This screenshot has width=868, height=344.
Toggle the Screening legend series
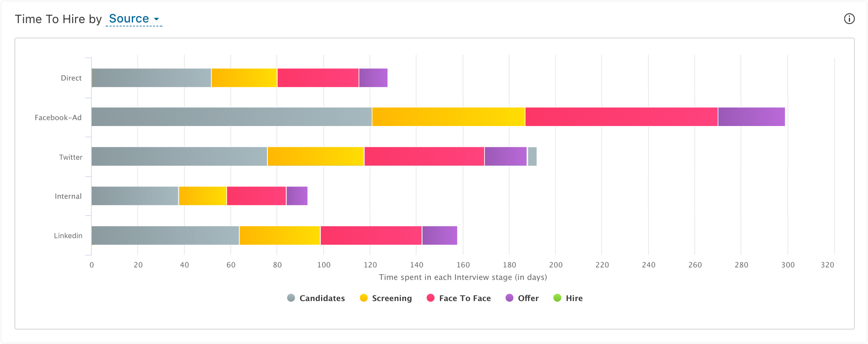coord(385,298)
